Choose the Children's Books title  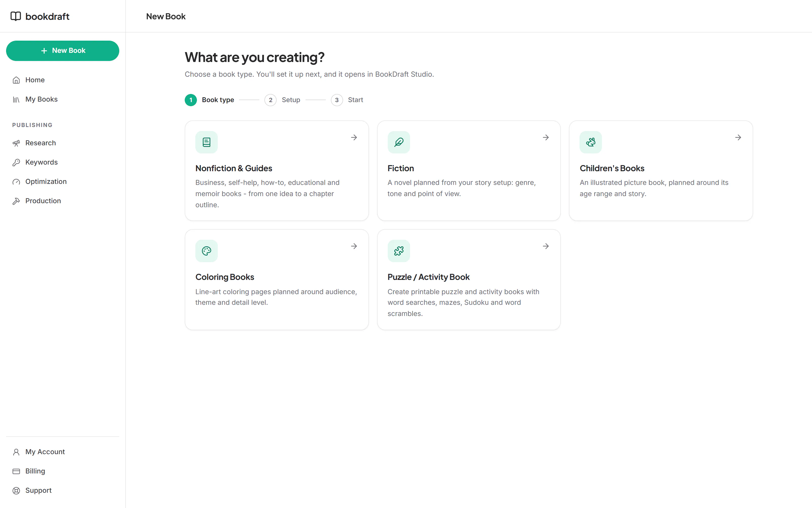point(612,168)
